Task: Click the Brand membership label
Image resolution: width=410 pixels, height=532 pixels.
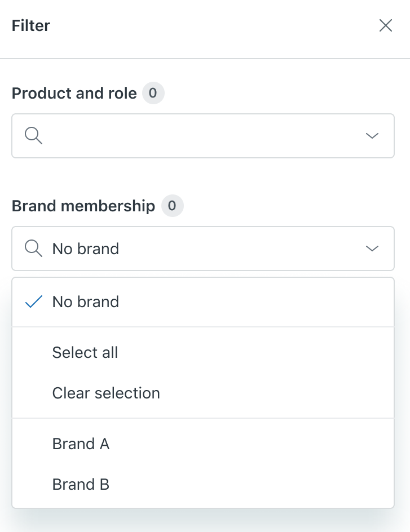Action: [x=83, y=206]
